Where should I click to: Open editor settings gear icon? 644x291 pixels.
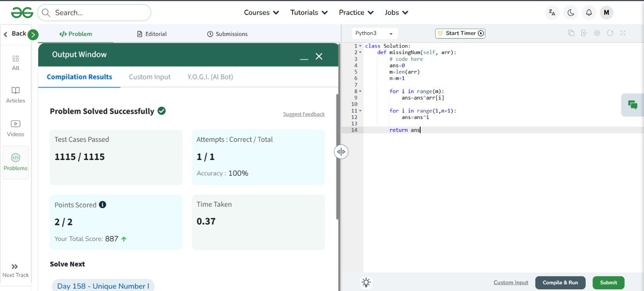click(597, 33)
